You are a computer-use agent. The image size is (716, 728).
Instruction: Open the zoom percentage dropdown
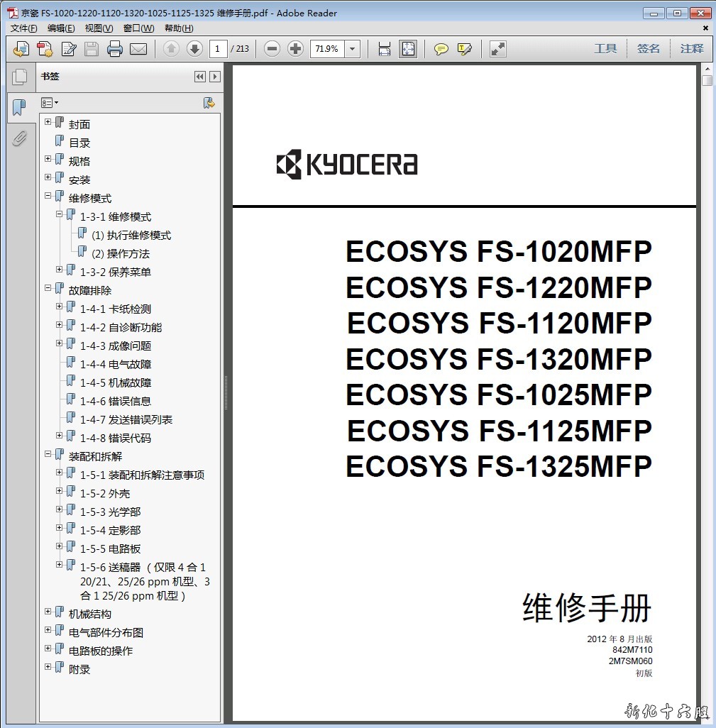coord(353,49)
